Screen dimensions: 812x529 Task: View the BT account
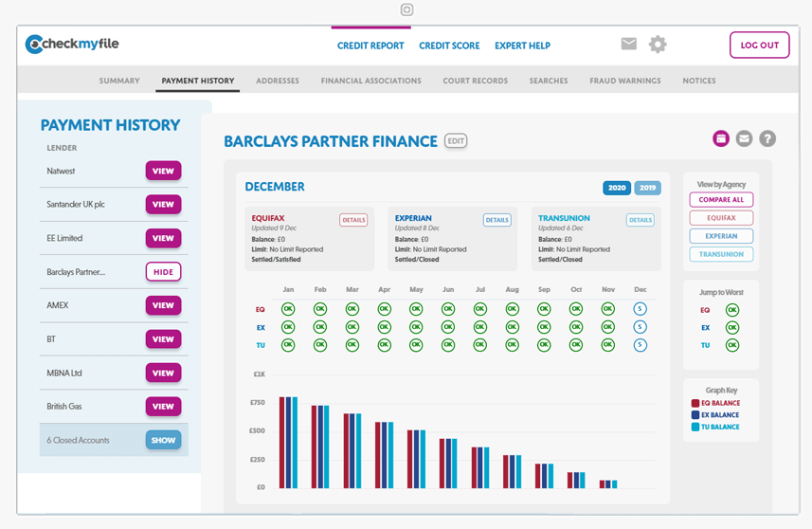coord(163,339)
